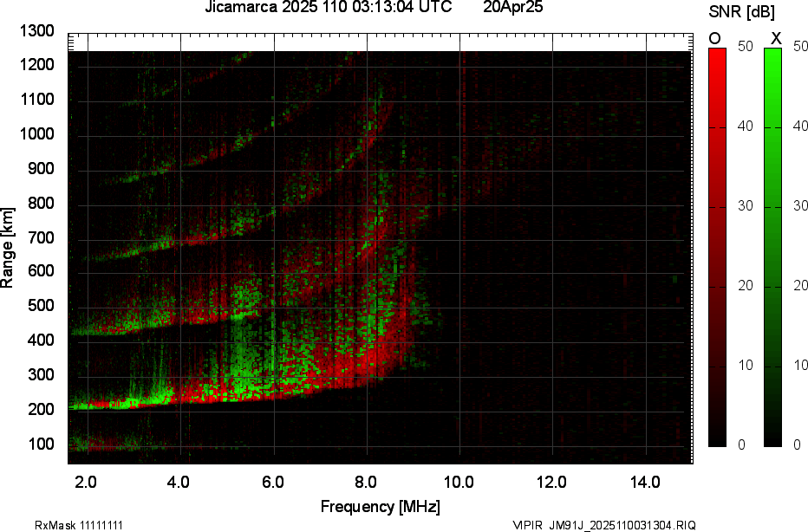Click the 20 label on O color scale
Screen dimensions: 808x532
tap(745, 286)
